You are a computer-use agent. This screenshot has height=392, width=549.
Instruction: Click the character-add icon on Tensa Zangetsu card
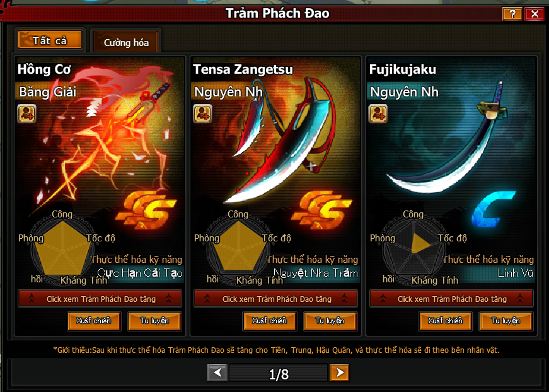point(202,113)
